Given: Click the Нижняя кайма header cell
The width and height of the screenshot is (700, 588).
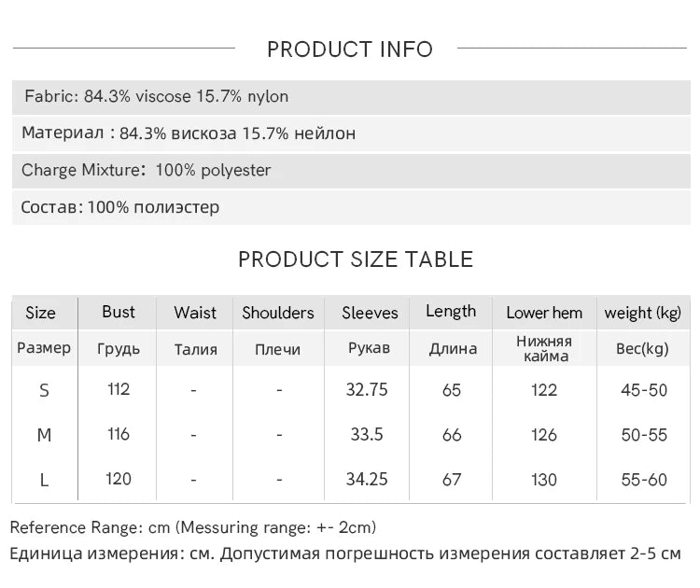Looking at the screenshot, I should [x=545, y=349].
